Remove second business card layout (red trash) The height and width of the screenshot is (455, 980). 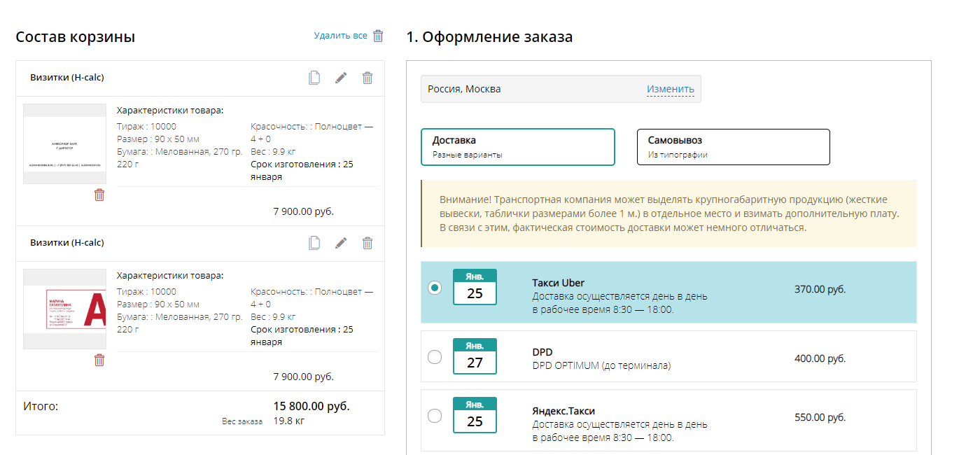coord(99,360)
